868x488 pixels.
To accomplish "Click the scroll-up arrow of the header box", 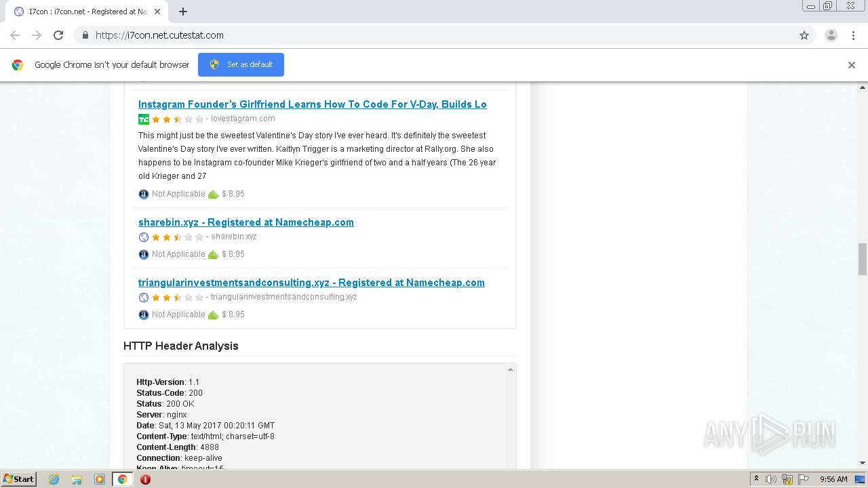I will point(511,369).
